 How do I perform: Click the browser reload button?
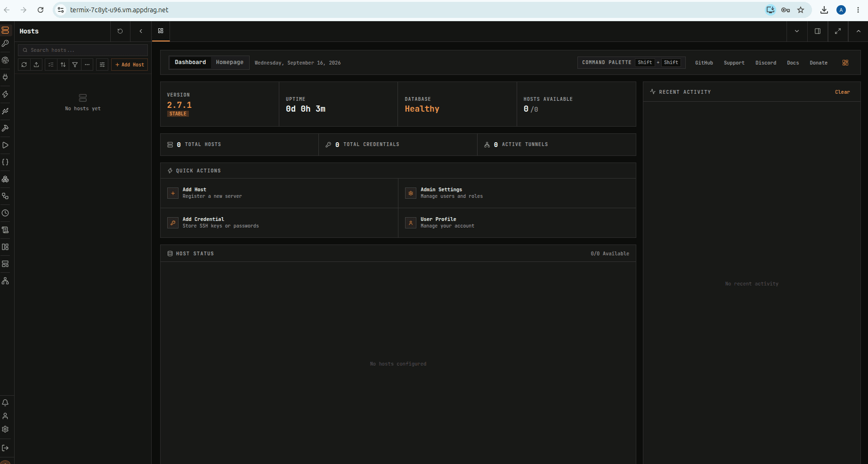(x=41, y=10)
